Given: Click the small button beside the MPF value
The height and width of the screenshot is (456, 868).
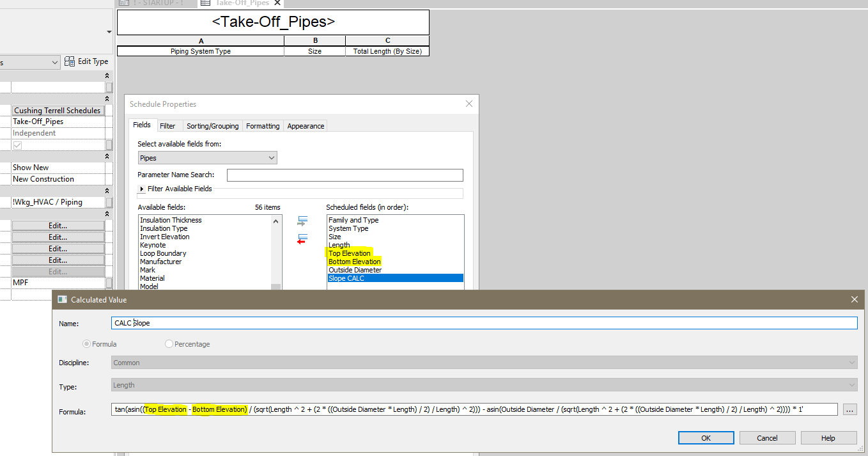Looking at the screenshot, I should (109, 283).
